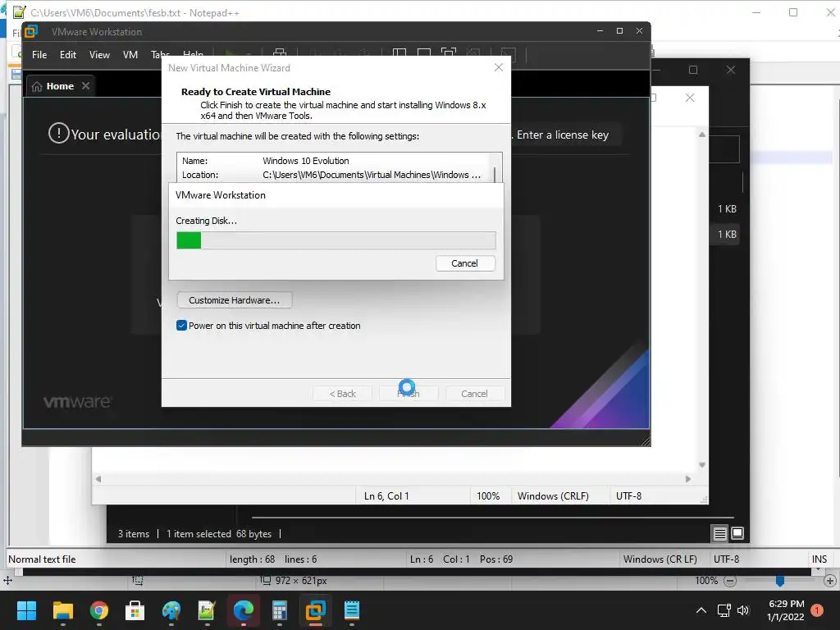Click the notification badge in the taskbar
Screen dimensions: 840x630
[817, 610]
